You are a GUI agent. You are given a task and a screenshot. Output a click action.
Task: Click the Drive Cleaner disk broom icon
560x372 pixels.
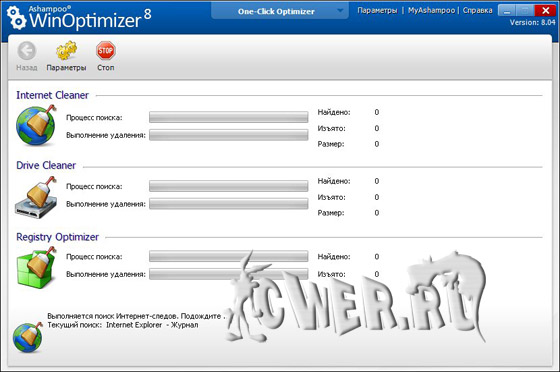pos(36,197)
